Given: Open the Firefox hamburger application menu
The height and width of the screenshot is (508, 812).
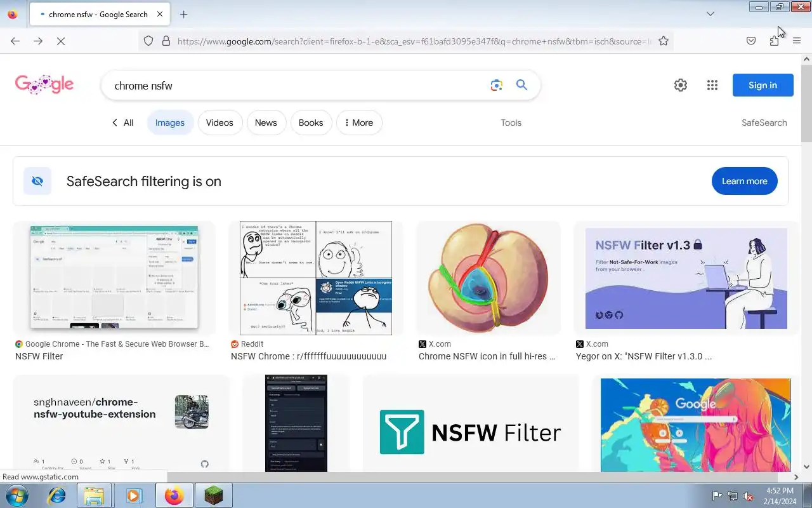Looking at the screenshot, I should click(x=797, y=41).
